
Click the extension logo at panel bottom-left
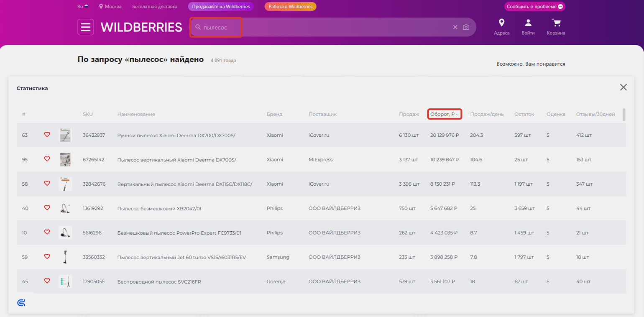point(21,302)
